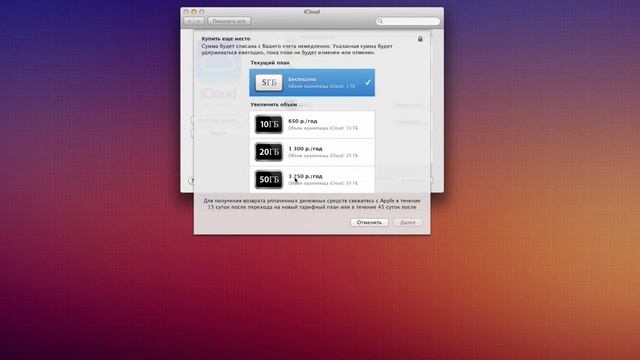Click the forward navigation arrow in toolbar
The image size is (640, 360).
tap(199, 21)
